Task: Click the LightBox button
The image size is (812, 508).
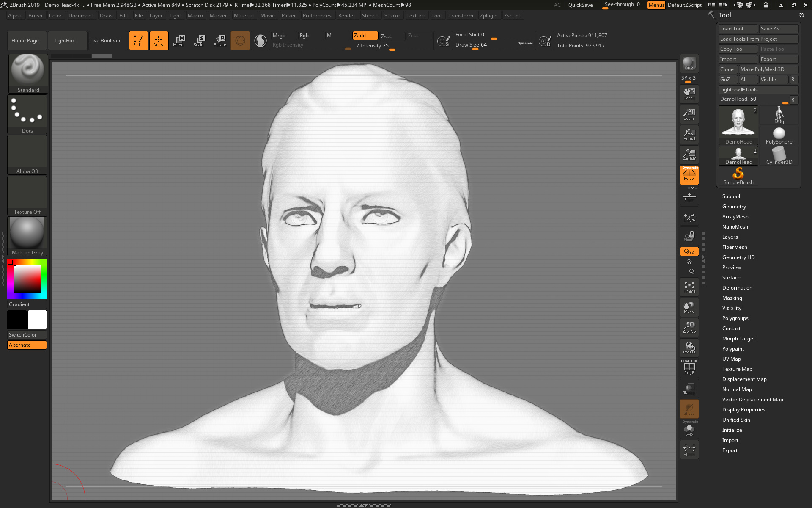Action: coord(65,41)
